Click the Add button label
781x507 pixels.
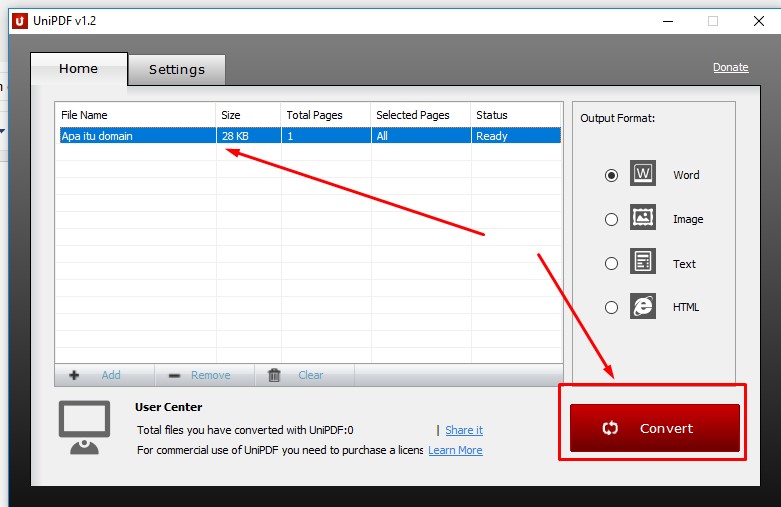[111, 375]
